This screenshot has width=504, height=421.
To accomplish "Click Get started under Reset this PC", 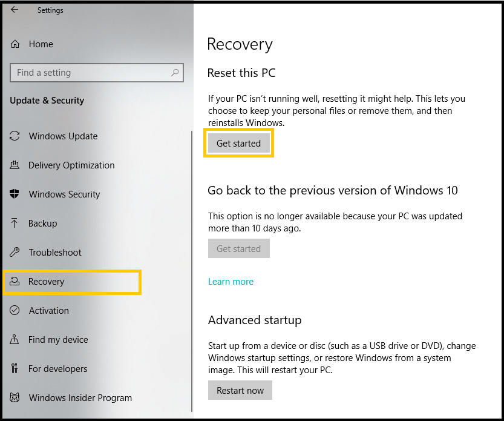I will [238, 143].
